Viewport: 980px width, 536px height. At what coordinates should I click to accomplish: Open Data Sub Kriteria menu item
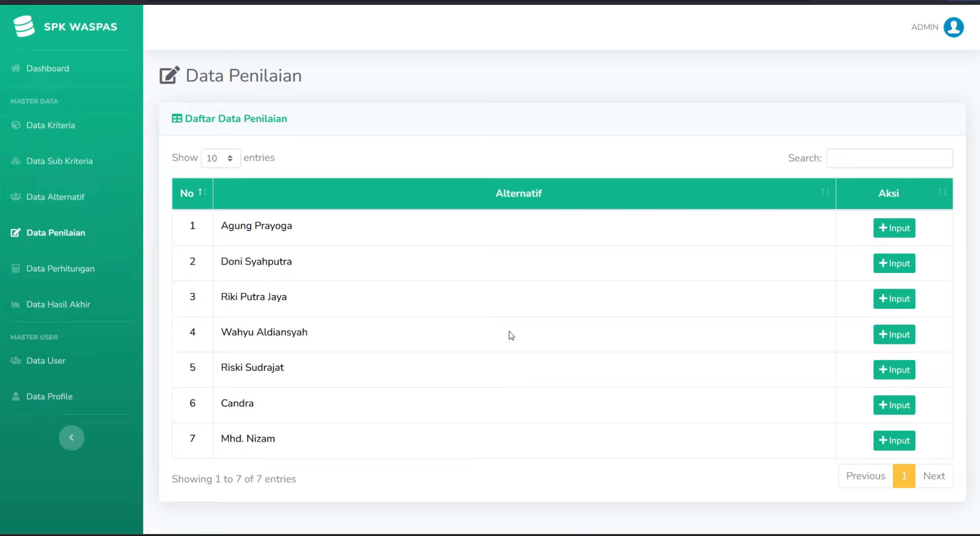coord(59,161)
